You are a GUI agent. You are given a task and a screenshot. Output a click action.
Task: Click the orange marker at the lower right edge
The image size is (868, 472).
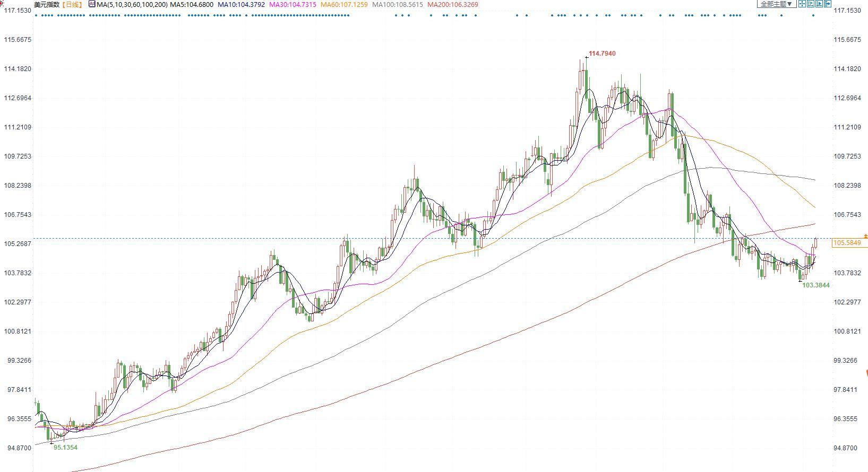(x=866, y=373)
